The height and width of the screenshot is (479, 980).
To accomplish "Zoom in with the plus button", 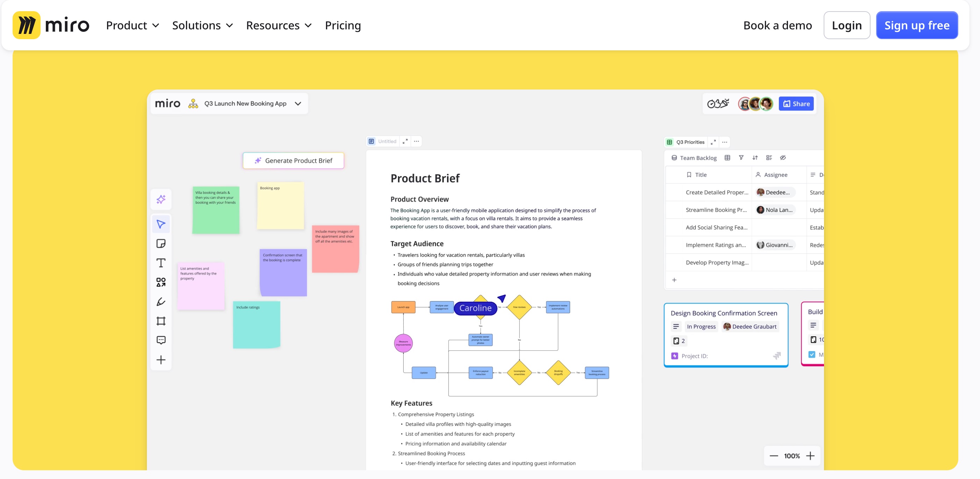I will pos(810,456).
